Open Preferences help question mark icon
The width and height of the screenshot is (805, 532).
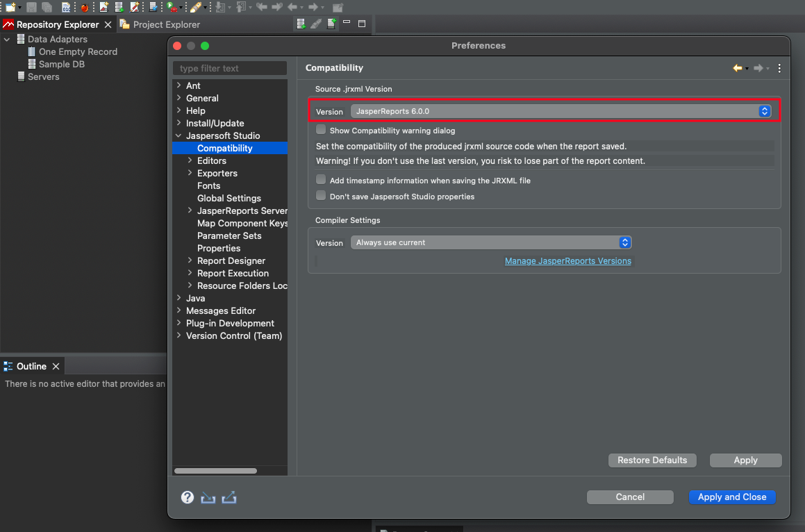click(188, 497)
